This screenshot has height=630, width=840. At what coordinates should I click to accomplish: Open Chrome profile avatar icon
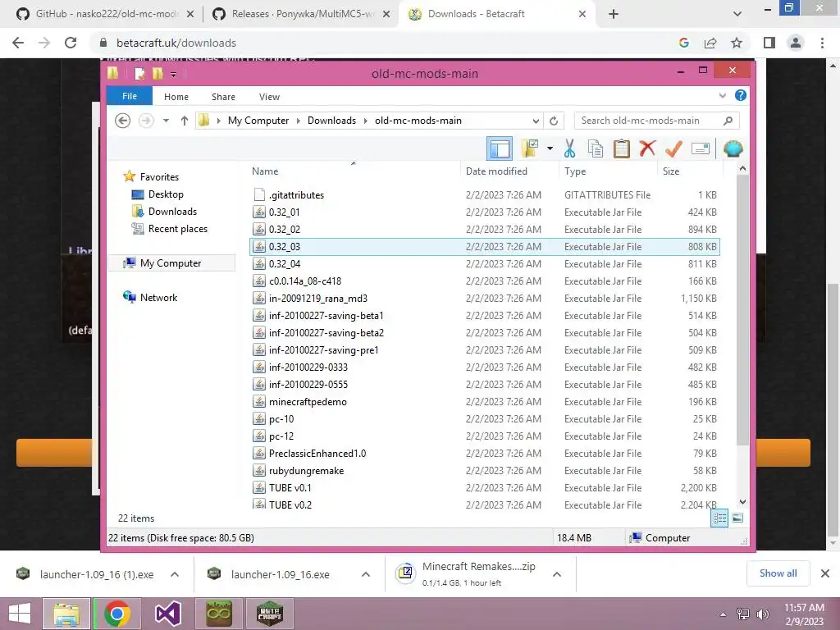796,43
